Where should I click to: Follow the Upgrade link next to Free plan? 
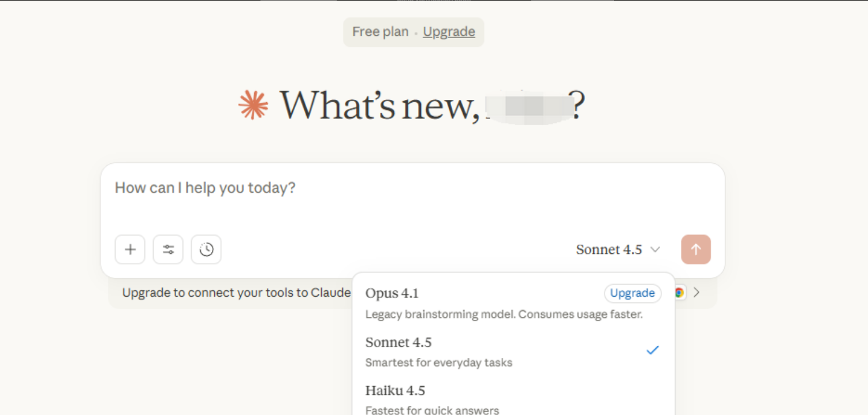pyautogui.click(x=449, y=32)
